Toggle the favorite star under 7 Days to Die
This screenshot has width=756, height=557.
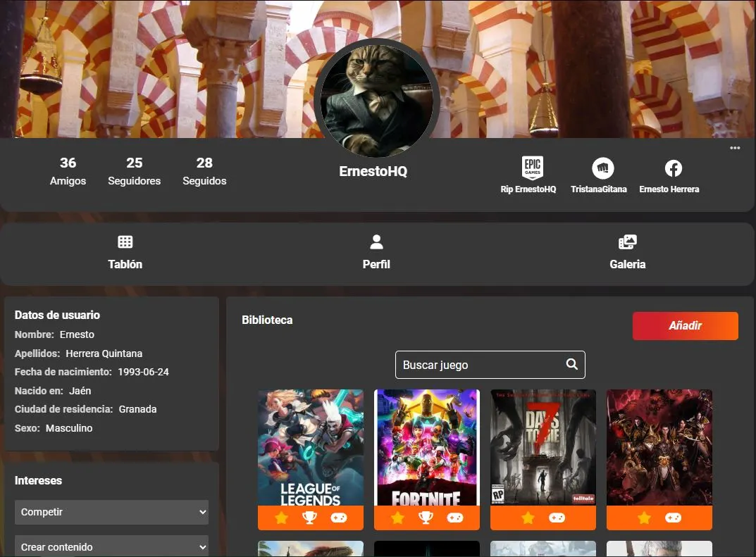click(x=528, y=518)
